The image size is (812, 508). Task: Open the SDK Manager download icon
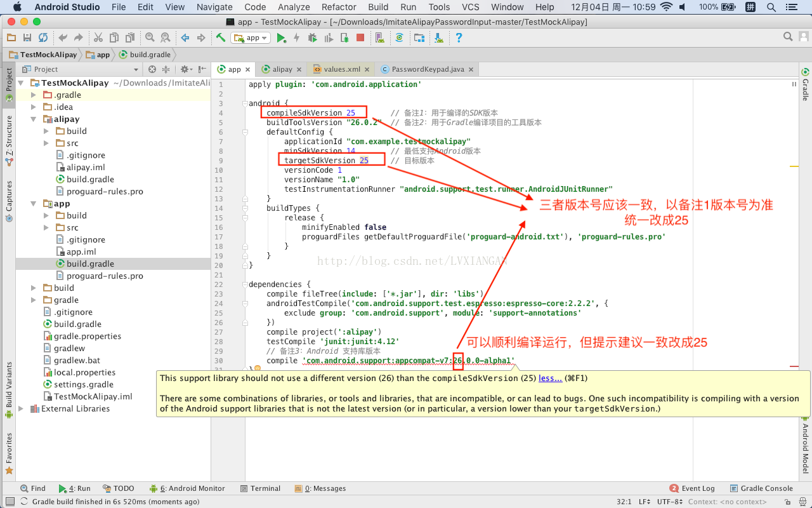(x=438, y=38)
